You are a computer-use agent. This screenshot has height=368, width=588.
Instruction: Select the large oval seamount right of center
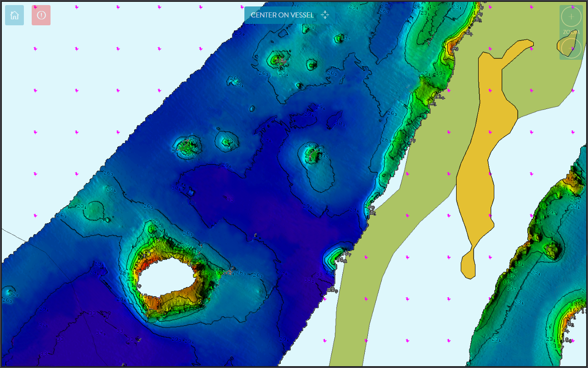317,166
